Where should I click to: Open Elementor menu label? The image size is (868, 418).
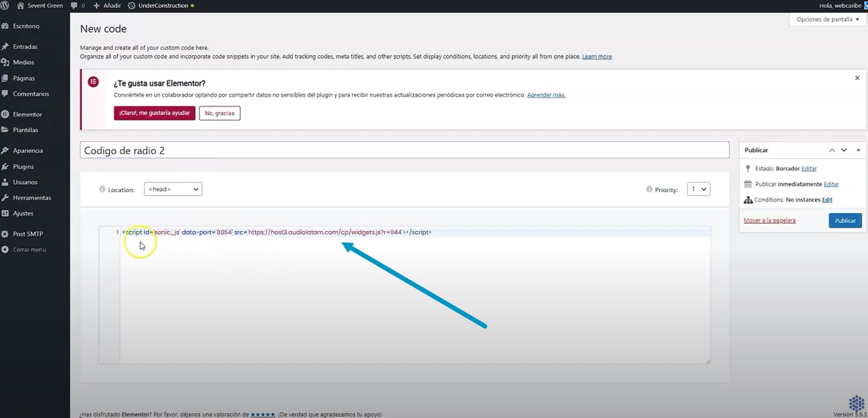pos(27,114)
